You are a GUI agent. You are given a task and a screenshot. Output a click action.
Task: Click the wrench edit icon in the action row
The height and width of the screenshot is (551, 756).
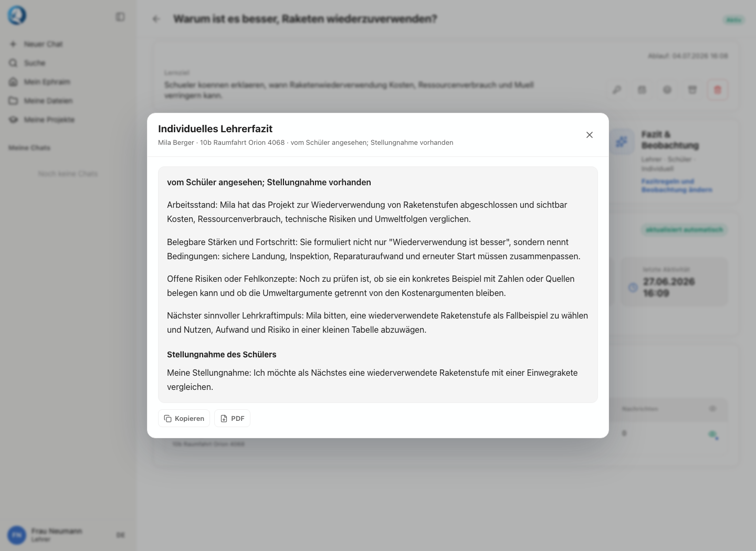pyautogui.click(x=617, y=90)
